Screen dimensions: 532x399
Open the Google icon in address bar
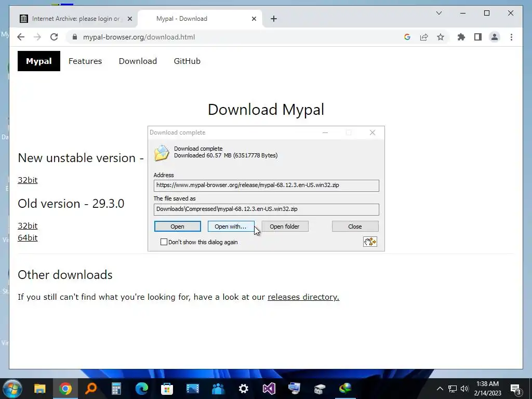407,37
